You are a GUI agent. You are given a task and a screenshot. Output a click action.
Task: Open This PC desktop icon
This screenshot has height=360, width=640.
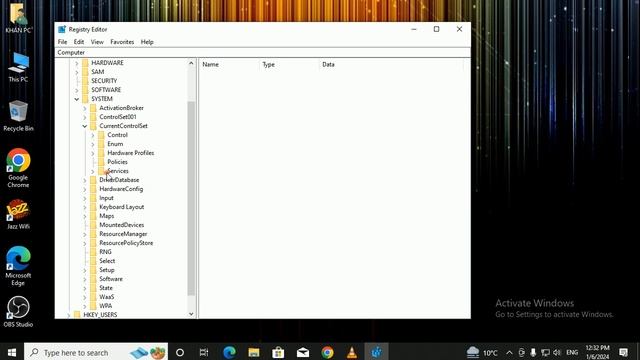(x=18, y=67)
